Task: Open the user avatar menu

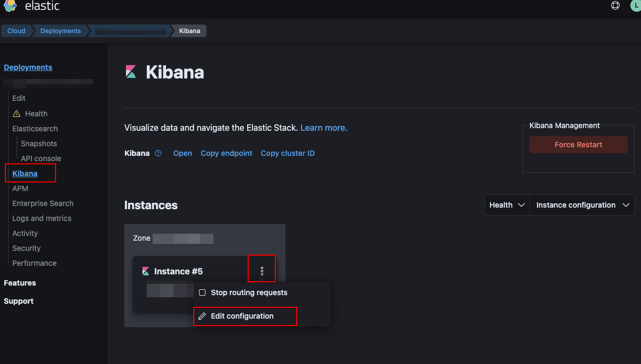Action: coord(635,6)
